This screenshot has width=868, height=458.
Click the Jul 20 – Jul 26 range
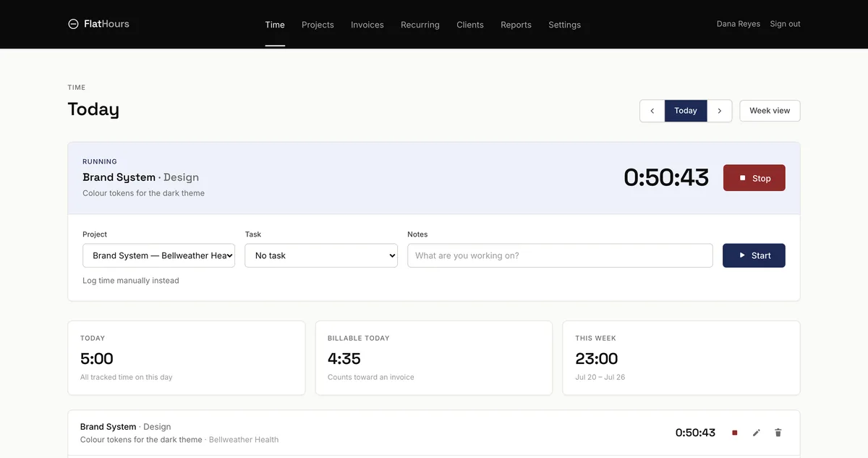(600, 377)
